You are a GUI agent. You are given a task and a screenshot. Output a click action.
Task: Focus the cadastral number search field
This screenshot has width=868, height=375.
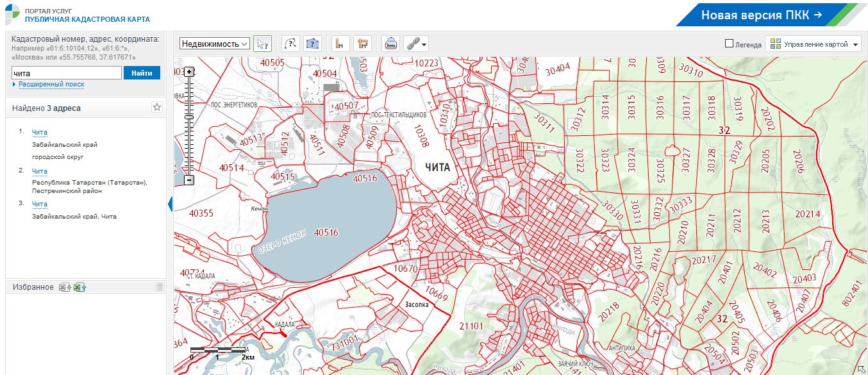pos(67,73)
